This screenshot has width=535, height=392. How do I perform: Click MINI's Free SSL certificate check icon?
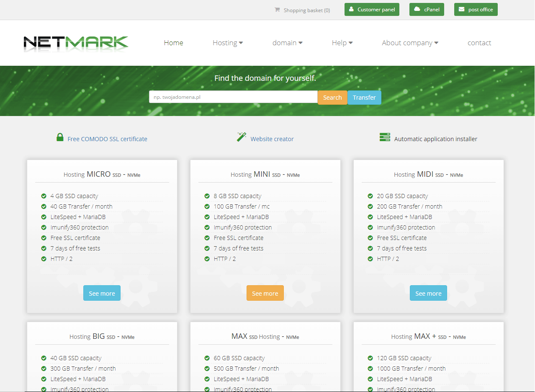207,238
